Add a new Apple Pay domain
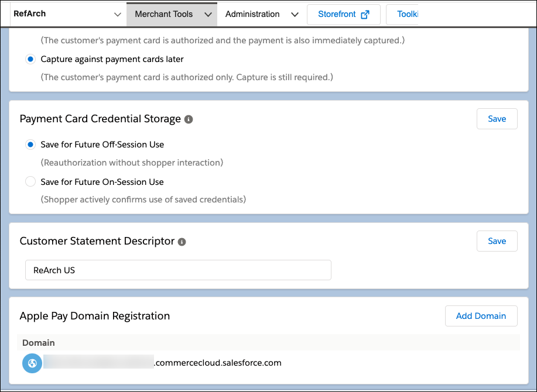The height and width of the screenshot is (392, 537). 481,315
